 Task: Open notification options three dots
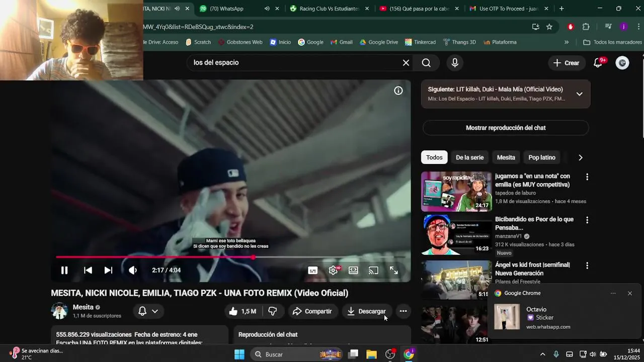613,293
